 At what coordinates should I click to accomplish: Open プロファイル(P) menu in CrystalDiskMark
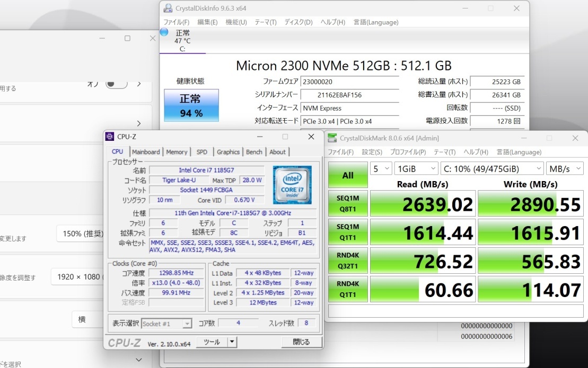[408, 152]
